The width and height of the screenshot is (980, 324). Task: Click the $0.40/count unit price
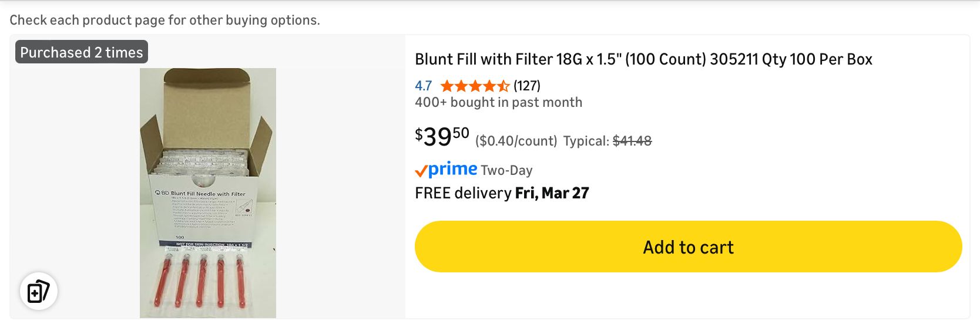[x=516, y=141]
